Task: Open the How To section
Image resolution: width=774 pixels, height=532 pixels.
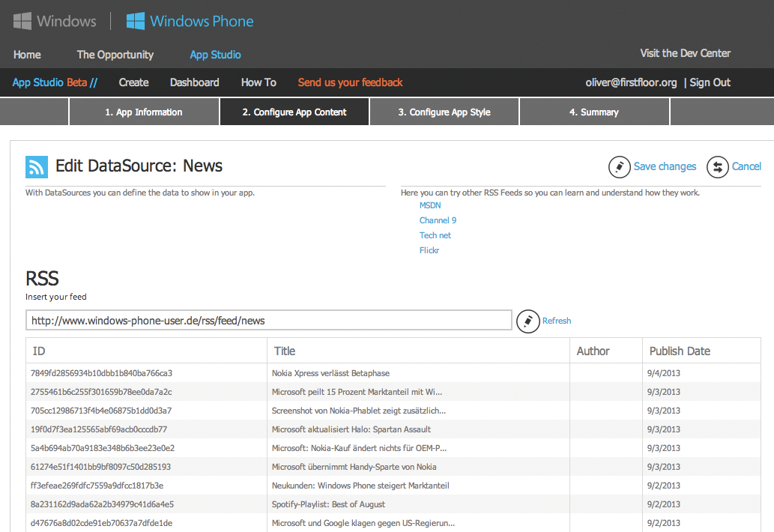Action: (258, 82)
